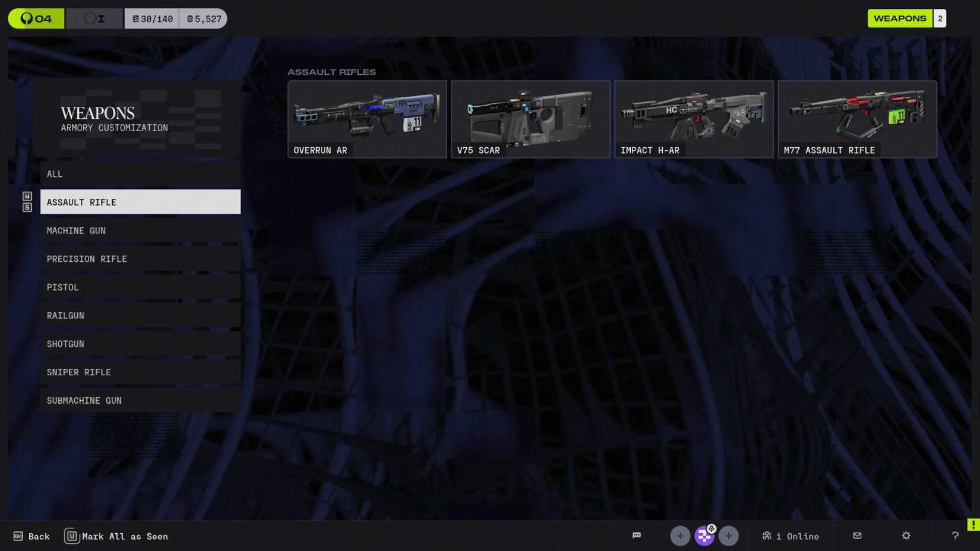This screenshot has height=551, width=980.
Task: Open the settings gear icon
Action: pyautogui.click(x=906, y=536)
